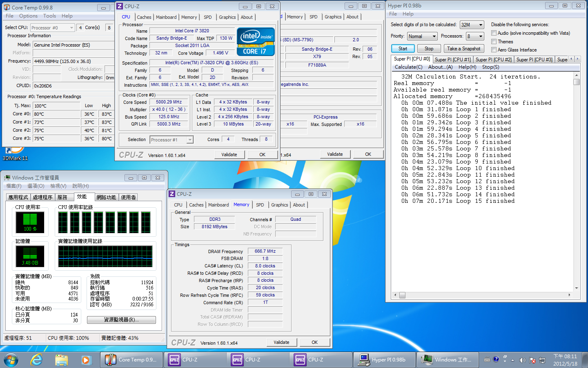Open Windows Media Player from the taskbar
The width and height of the screenshot is (588, 368).
pos(86,360)
